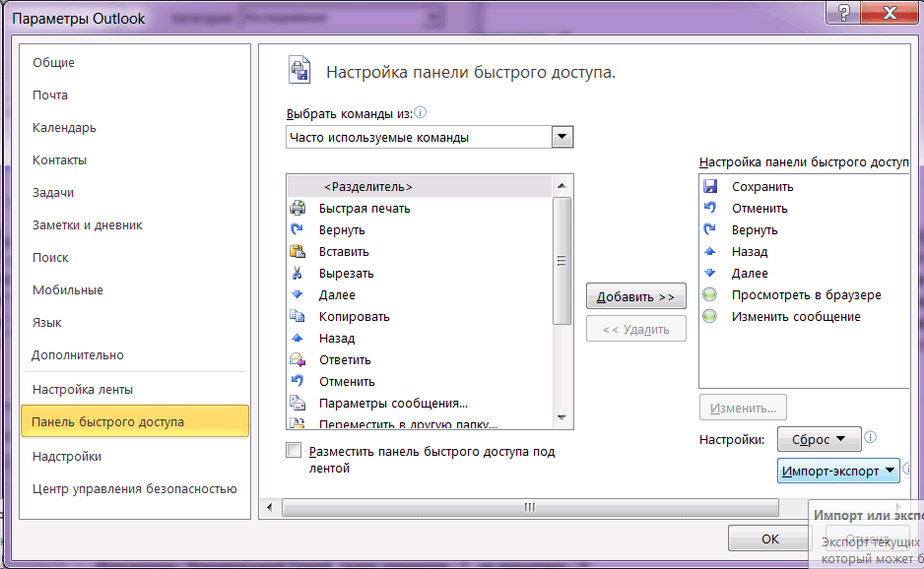Click the Undo icon in the left command list
Viewport: 924px width, 569px height.
point(297,381)
